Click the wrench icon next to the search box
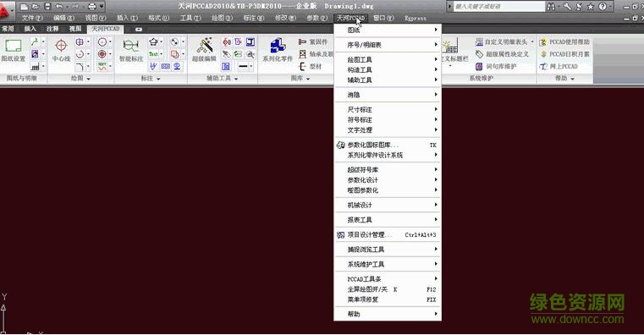 point(567,7)
